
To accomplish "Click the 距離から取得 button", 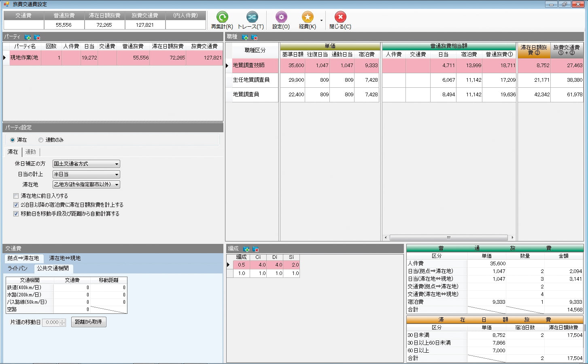I will coord(89,322).
